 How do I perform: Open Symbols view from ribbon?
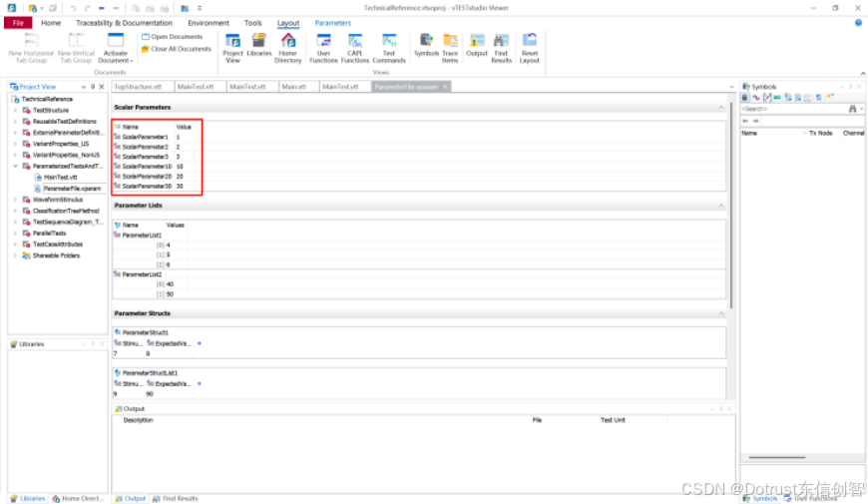coord(426,46)
